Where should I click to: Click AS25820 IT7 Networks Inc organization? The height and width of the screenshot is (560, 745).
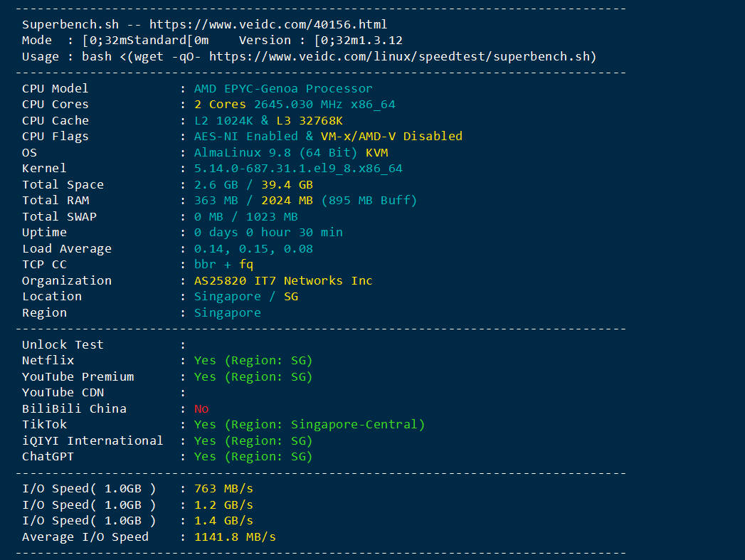click(x=283, y=281)
